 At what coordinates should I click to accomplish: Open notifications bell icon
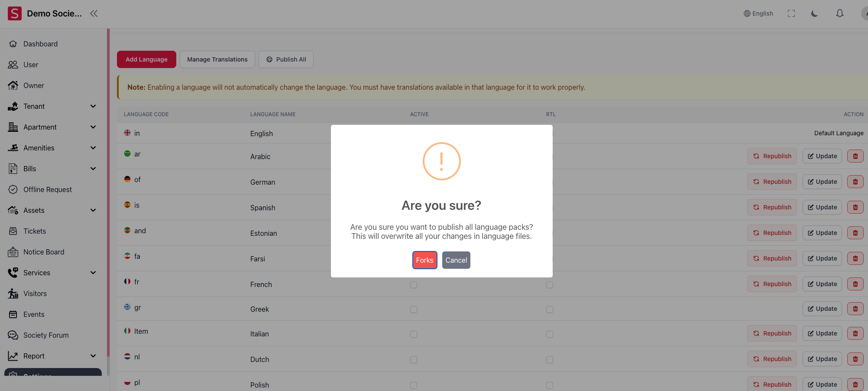(839, 13)
